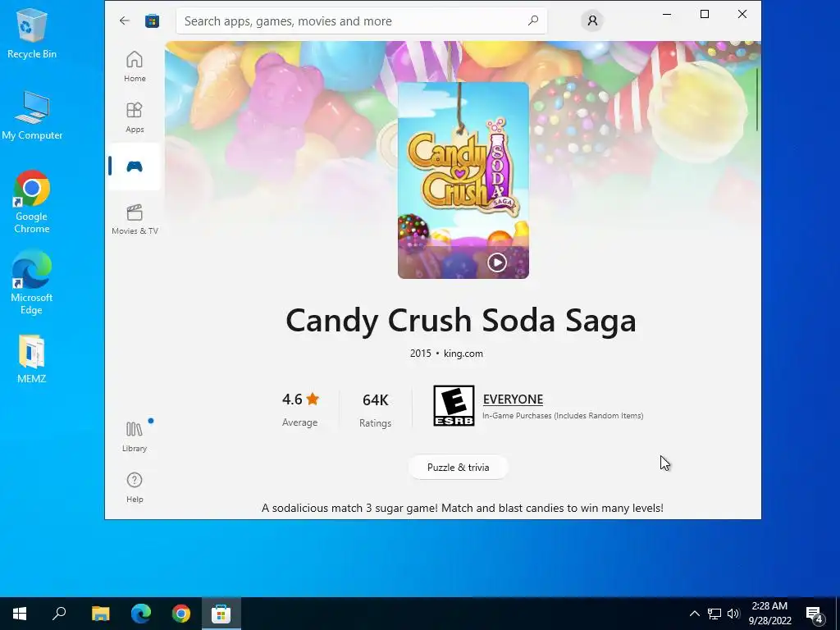This screenshot has width=840, height=630.
Task: Select Google Chrome desktop shortcut
Action: 32,202
